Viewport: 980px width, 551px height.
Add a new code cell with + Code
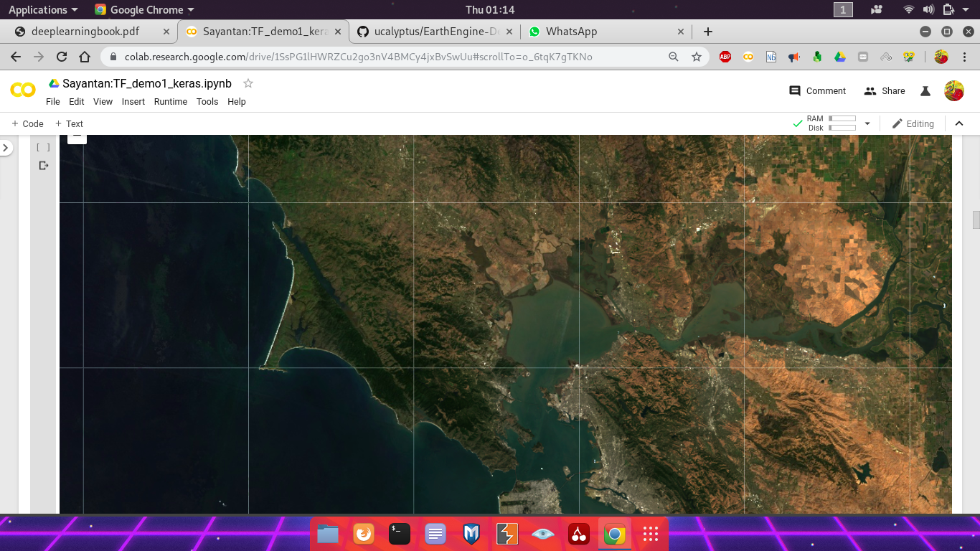28,123
